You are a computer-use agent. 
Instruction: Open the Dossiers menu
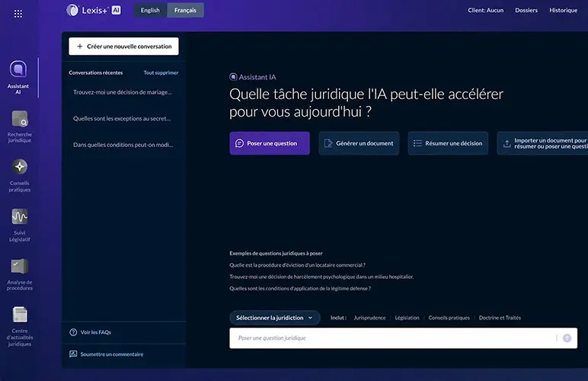[526, 11]
